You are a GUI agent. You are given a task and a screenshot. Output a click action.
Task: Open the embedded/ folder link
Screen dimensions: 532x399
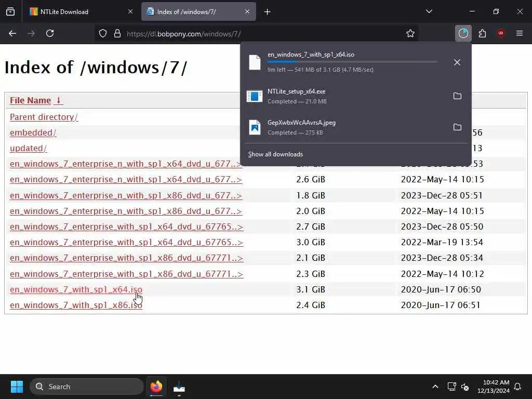pyautogui.click(x=33, y=132)
